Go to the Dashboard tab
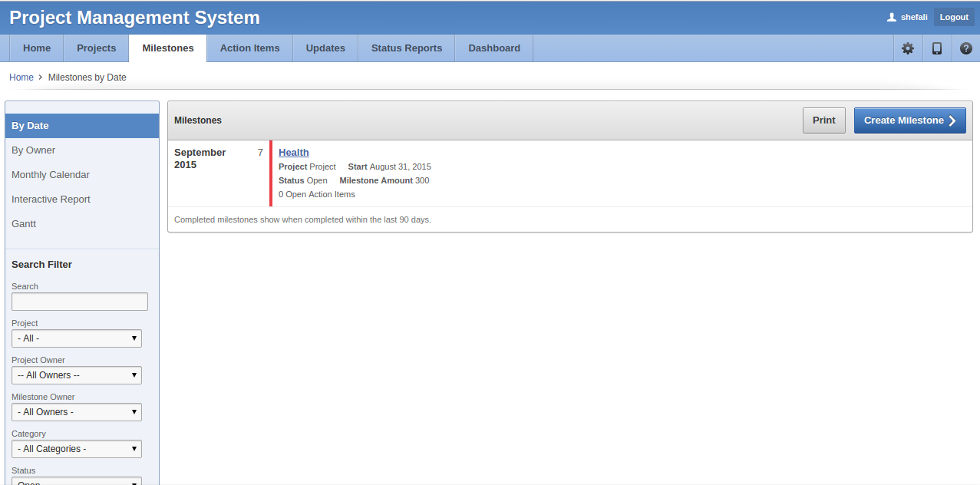The width and height of the screenshot is (980, 485). pyautogui.click(x=494, y=48)
